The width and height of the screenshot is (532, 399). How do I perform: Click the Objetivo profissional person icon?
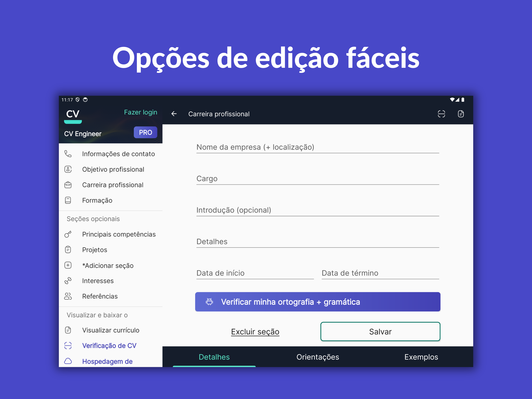point(68,169)
